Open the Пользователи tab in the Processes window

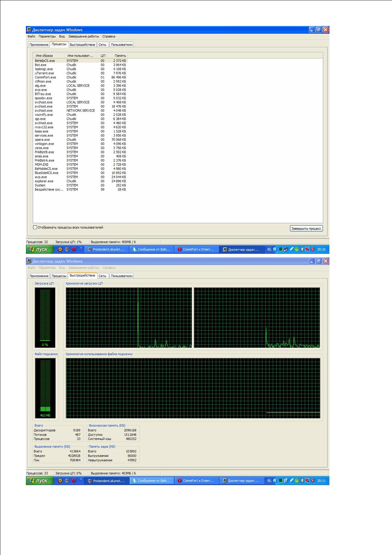point(121,45)
